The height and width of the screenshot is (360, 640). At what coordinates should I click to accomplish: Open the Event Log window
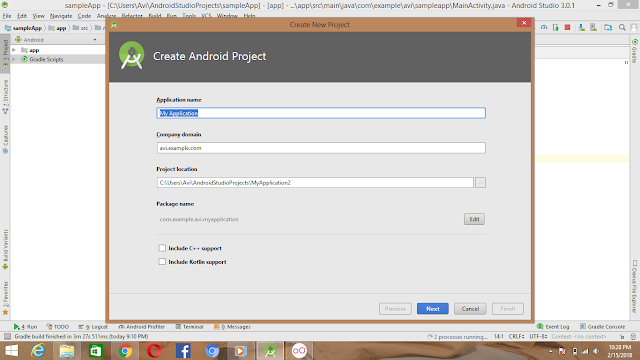coord(553,327)
